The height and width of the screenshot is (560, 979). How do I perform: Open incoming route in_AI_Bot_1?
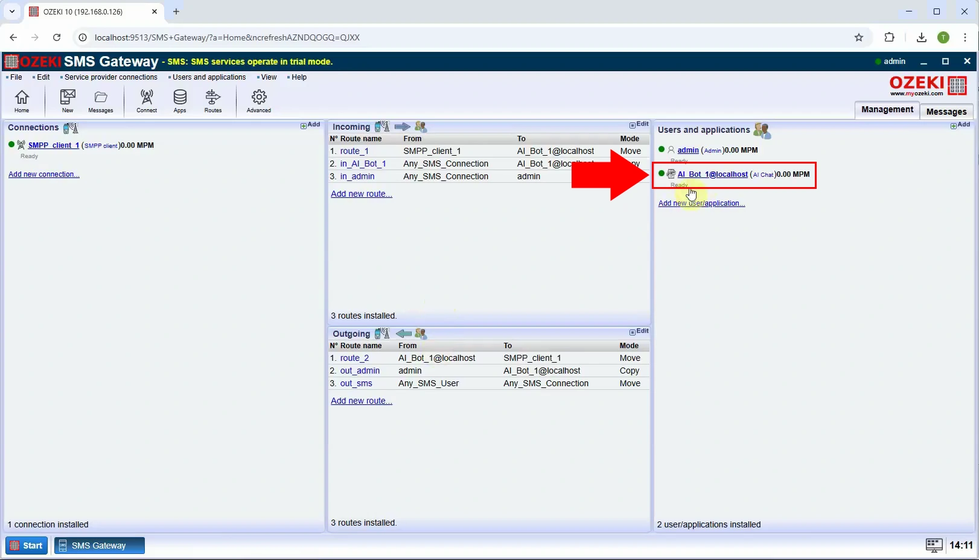click(x=363, y=164)
